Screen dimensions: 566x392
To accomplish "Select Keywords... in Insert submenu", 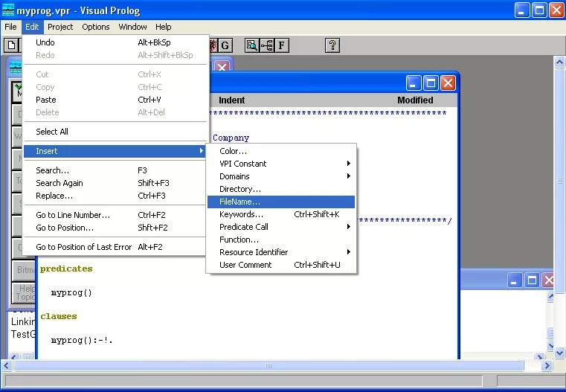I will click(281, 214).
